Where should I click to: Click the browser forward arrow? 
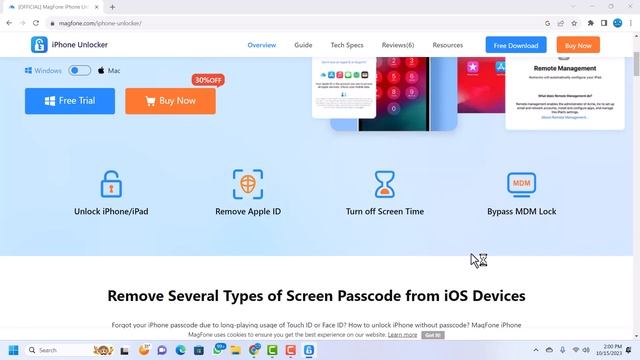click(22, 23)
